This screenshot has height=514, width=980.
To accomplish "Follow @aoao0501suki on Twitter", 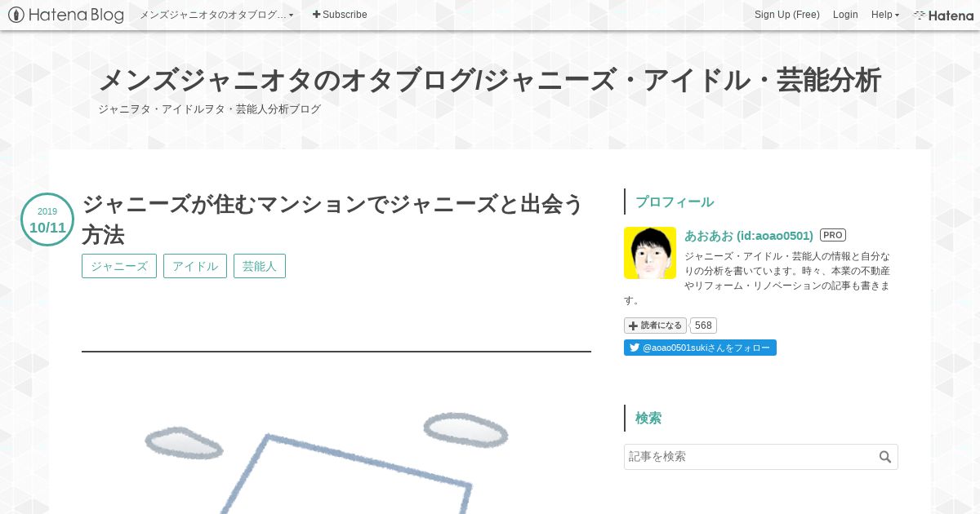I will pos(700,348).
